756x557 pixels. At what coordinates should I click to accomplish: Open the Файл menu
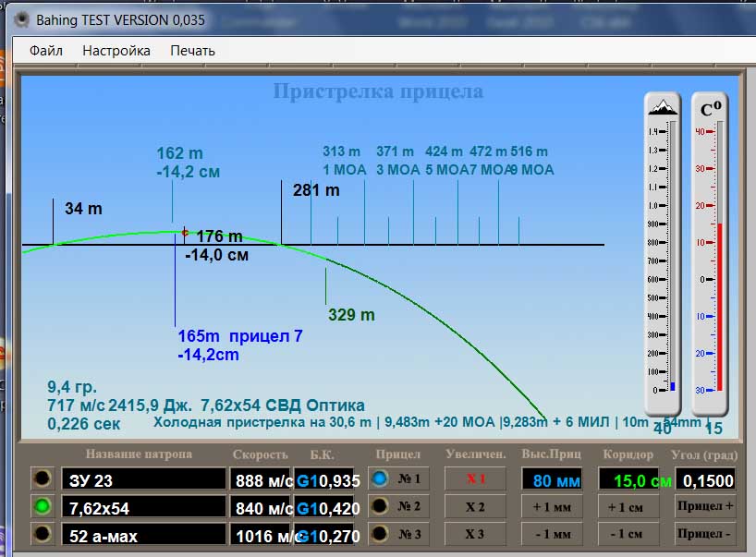coord(46,51)
